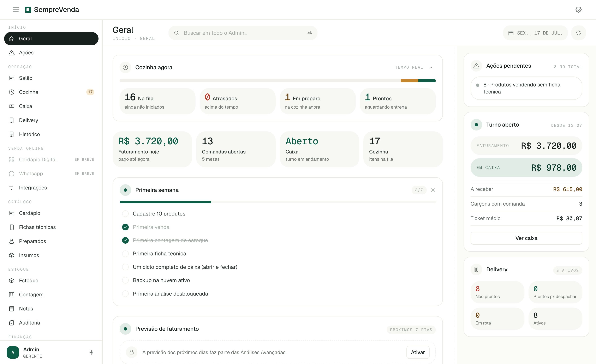Image resolution: width=596 pixels, height=364 pixels.
Task: Open Fichas técnicas page
Action: pos(51,227)
